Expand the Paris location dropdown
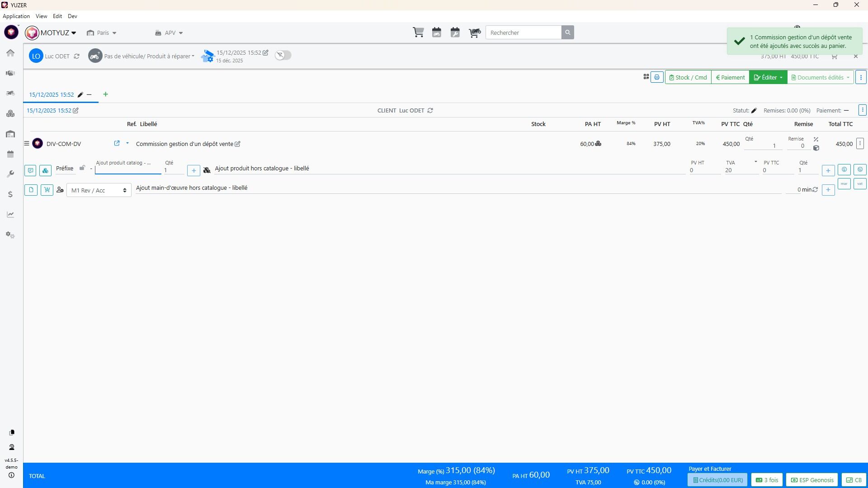868x488 pixels. point(102,33)
